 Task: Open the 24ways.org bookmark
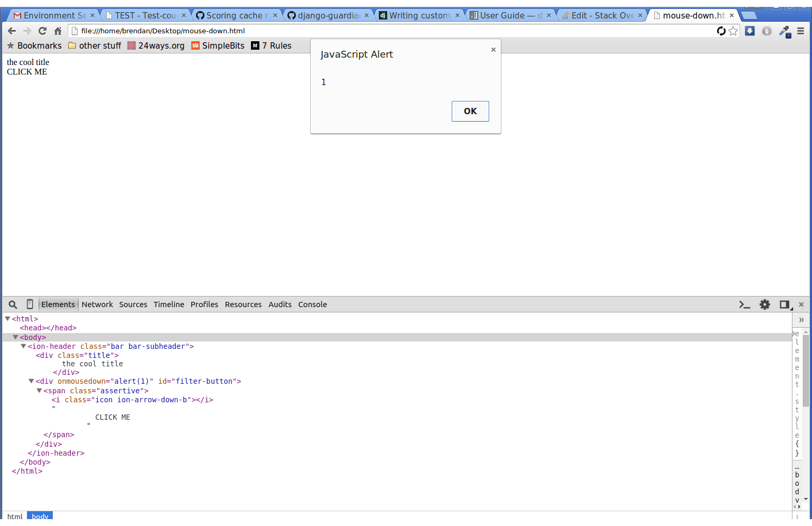[156, 45]
